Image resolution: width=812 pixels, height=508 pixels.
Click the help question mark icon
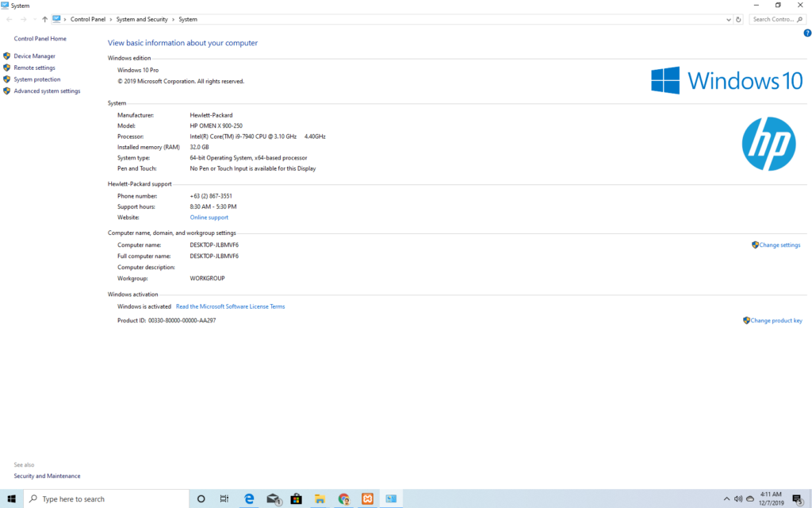click(806, 33)
